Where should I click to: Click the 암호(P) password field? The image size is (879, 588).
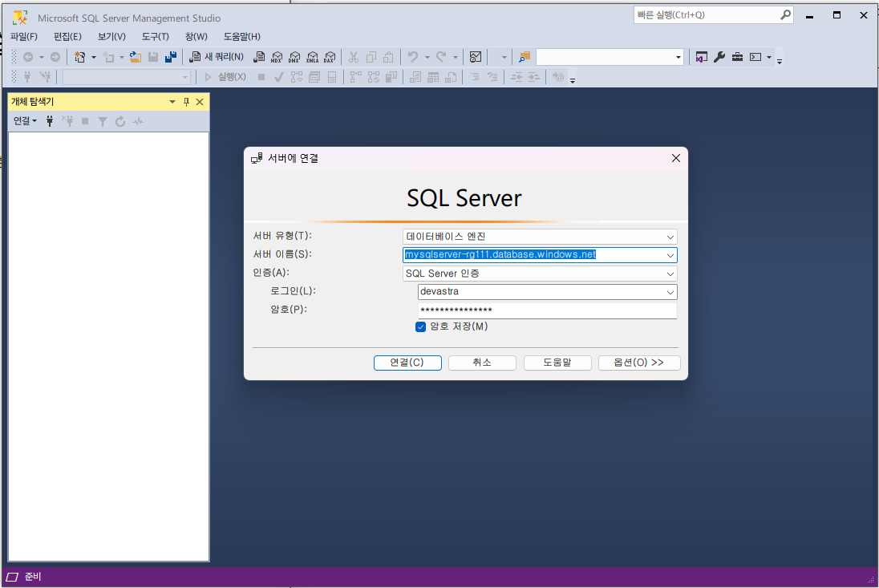pyautogui.click(x=547, y=310)
